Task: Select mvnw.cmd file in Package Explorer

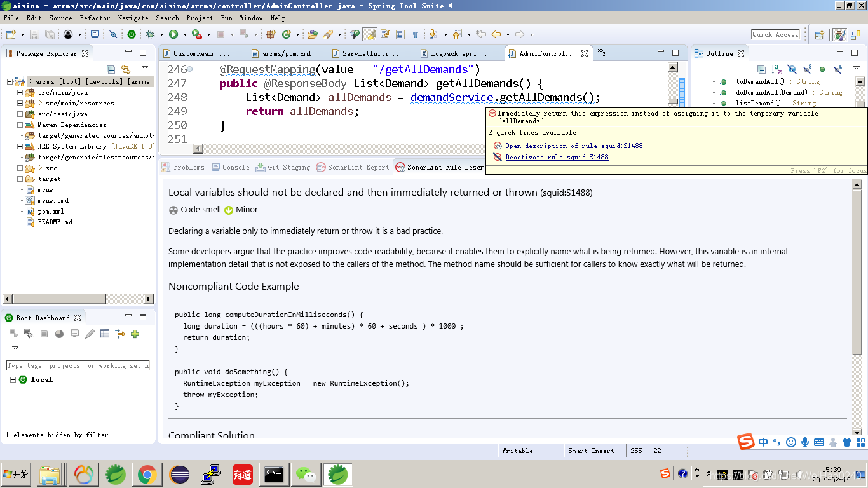Action: pyautogui.click(x=53, y=200)
